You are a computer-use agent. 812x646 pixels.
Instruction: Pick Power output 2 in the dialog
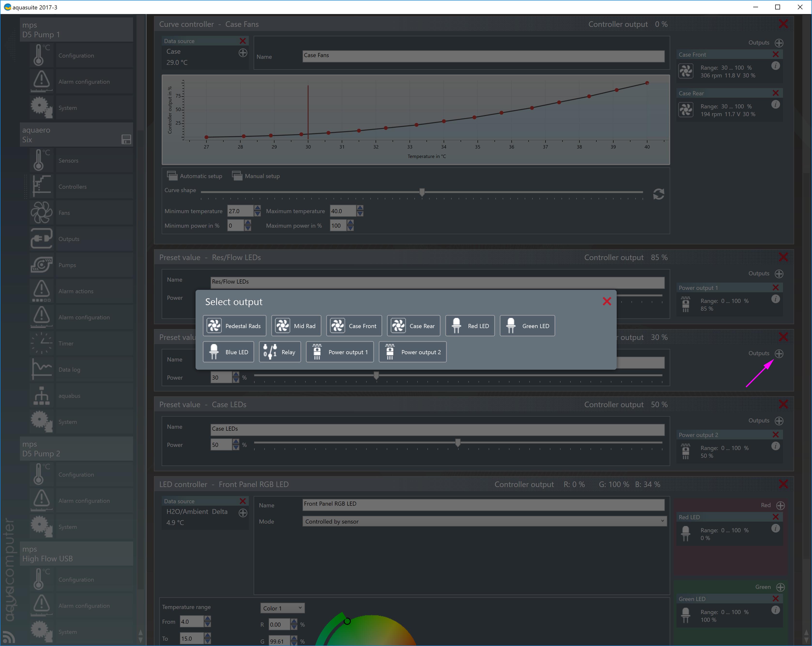coord(412,352)
